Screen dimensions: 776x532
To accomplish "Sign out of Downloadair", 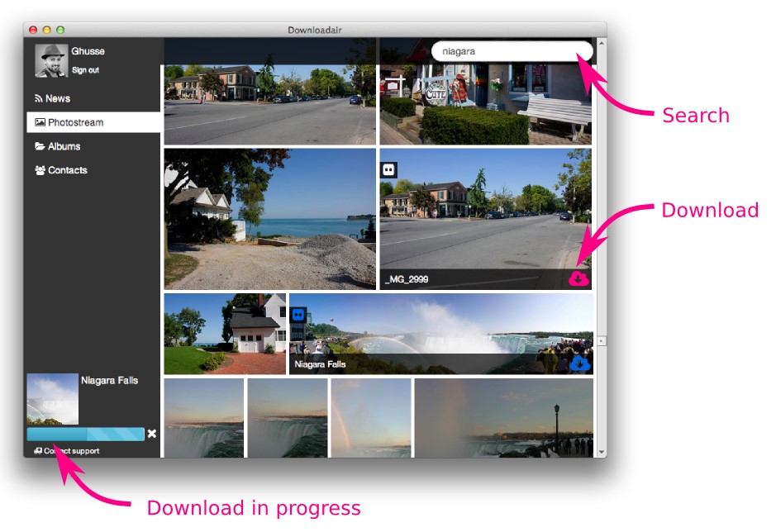I will point(85,70).
